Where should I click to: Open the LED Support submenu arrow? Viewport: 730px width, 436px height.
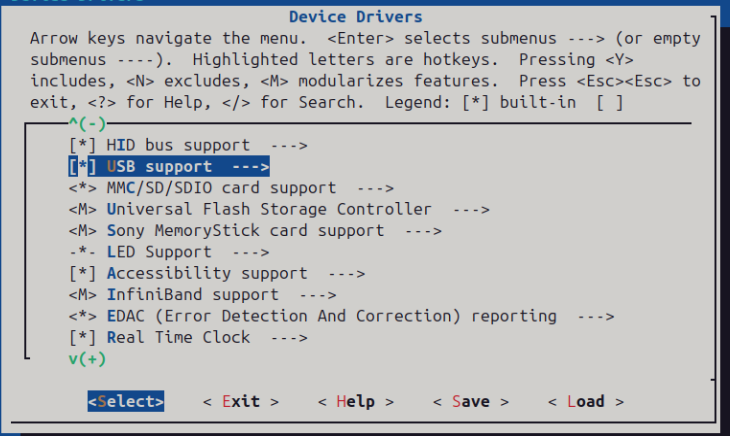point(250,252)
